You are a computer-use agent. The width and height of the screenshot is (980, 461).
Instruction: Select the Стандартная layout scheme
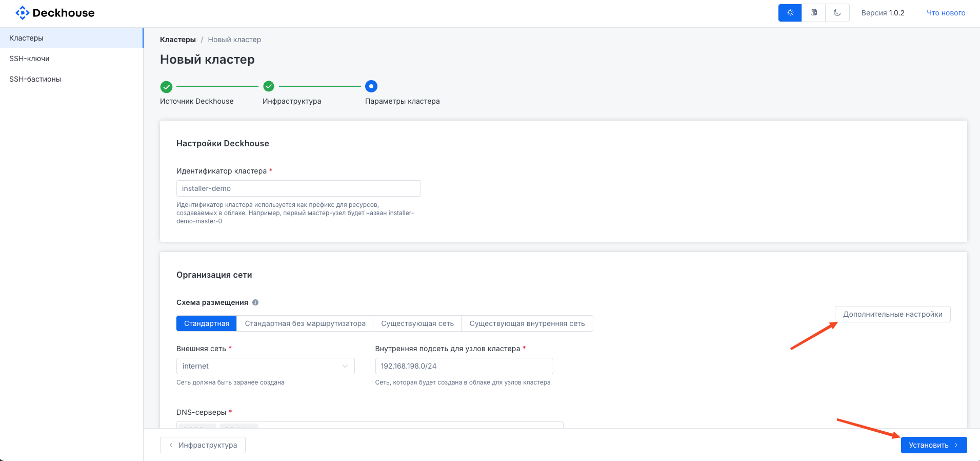[x=207, y=323]
